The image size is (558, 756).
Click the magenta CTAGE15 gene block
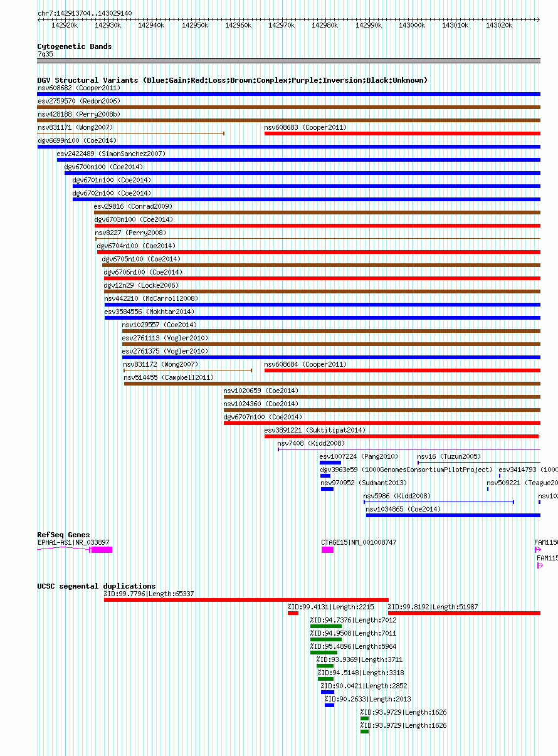point(327,550)
